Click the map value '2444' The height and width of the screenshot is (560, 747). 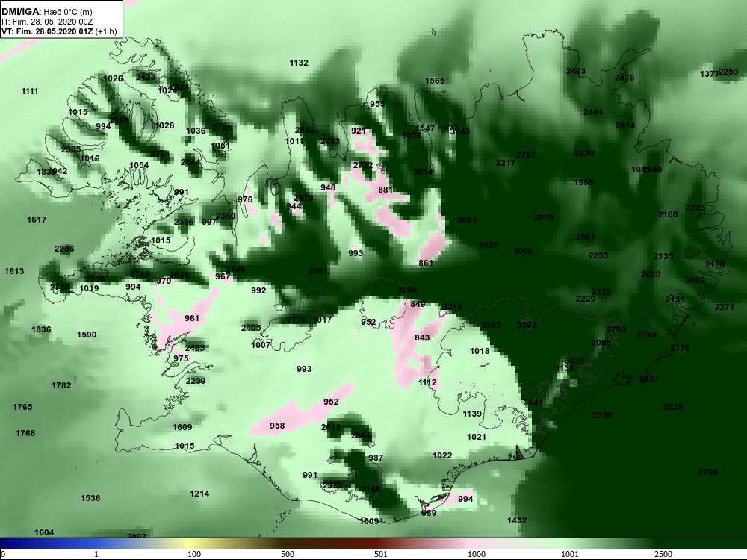pyautogui.click(x=593, y=113)
